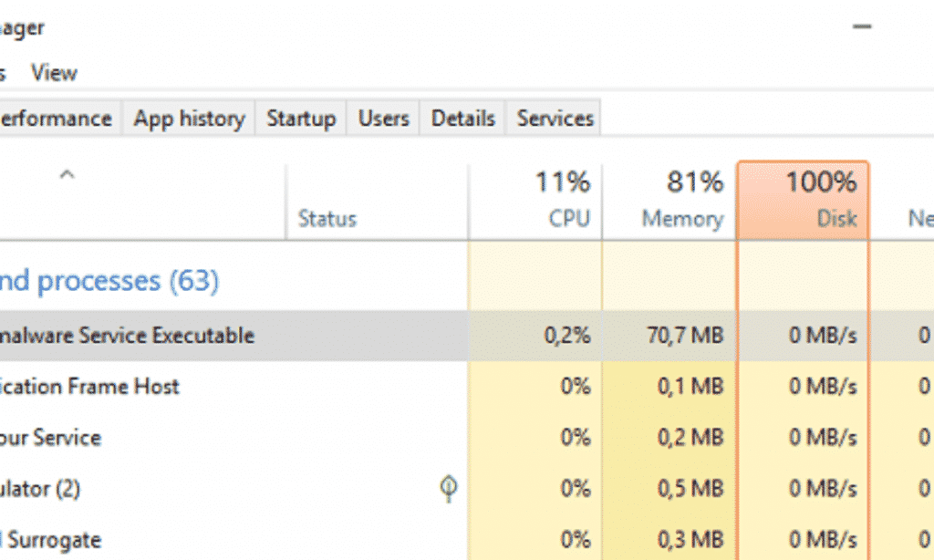Open the Services tab
The height and width of the screenshot is (560, 934).
pos(555,118)
